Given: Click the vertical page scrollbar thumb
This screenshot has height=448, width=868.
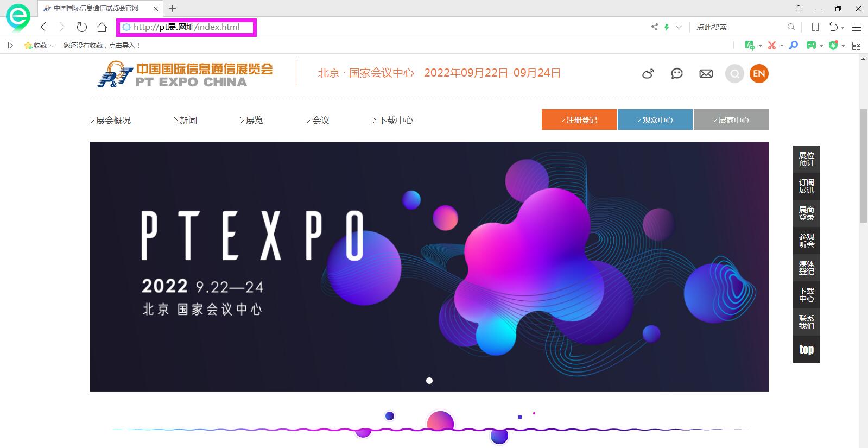Looking at the screenshot, I should pyautogui.click(x=863, y=166).
